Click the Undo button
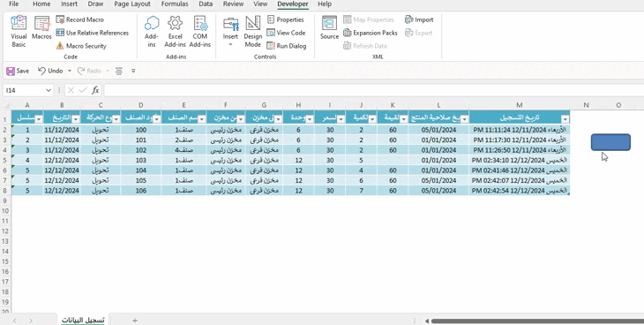 [x=50, y=71]
